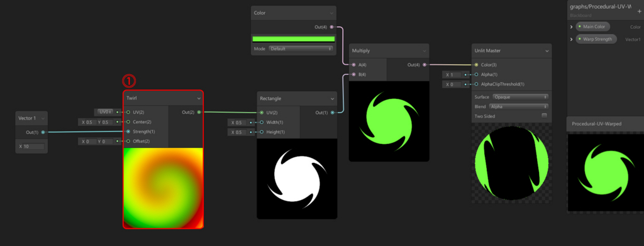
Task: Click the Twirl node gradient preview
Action: click(163, 187)
